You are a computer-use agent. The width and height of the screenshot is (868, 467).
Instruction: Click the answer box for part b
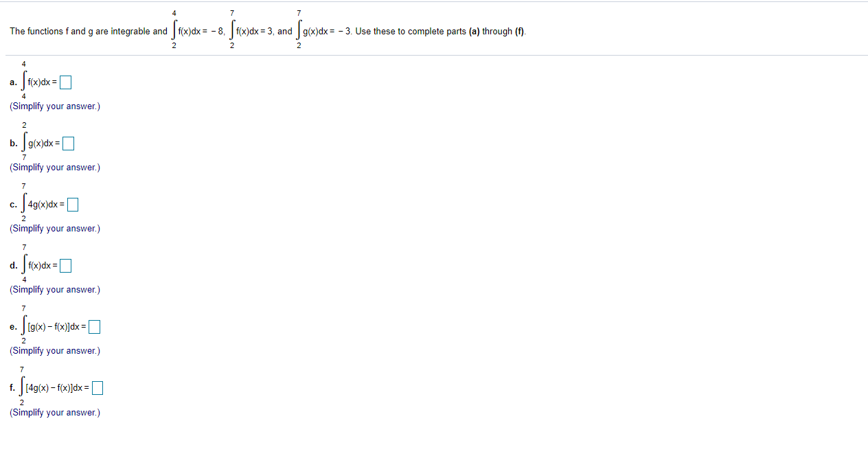(x=68, y=143)
